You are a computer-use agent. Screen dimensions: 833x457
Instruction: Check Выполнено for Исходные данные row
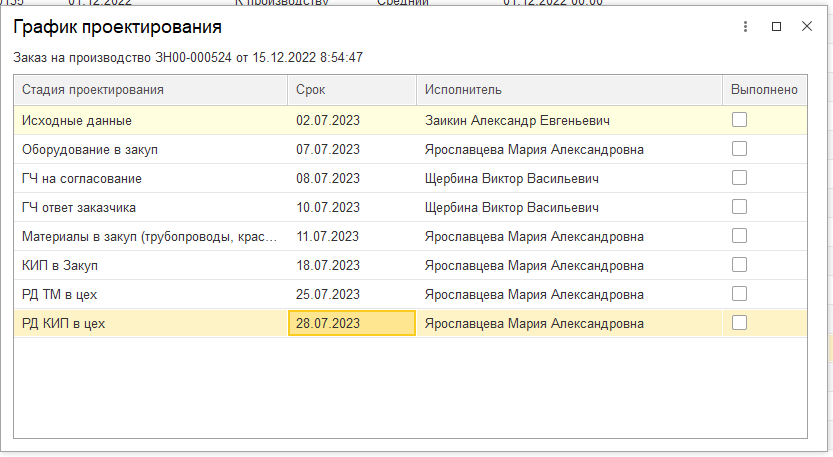click(x=739, y=120)
